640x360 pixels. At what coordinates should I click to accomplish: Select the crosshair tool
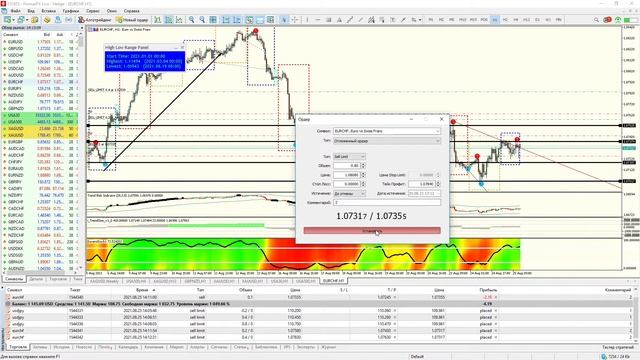click(295, 20)
